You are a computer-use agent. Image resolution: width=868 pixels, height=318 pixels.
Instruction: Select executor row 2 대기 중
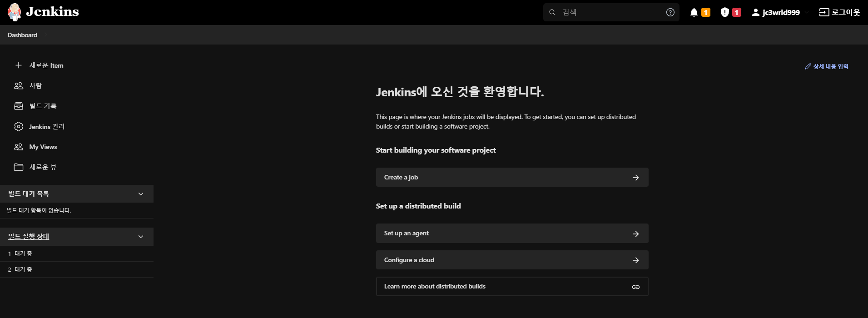coord(77,269)
